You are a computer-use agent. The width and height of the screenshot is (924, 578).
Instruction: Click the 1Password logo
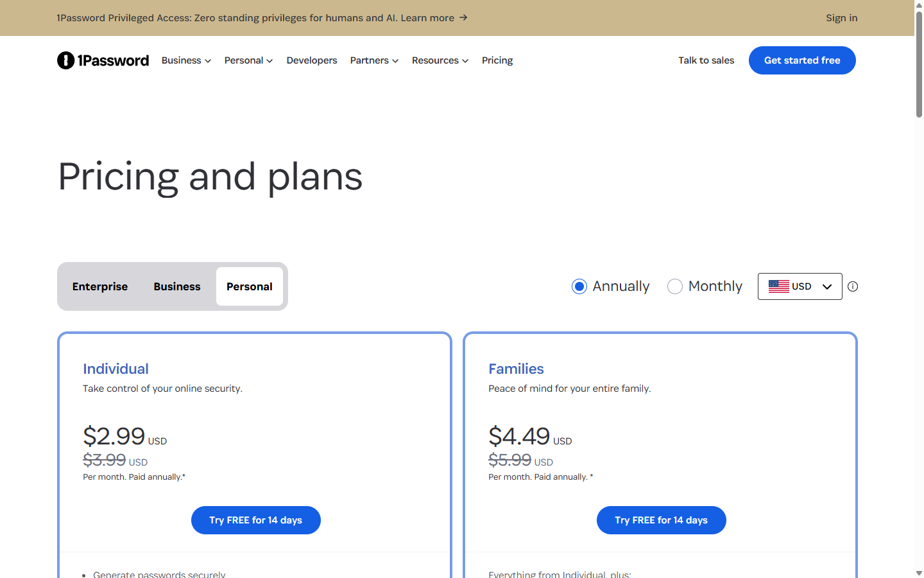coord(103,60)
